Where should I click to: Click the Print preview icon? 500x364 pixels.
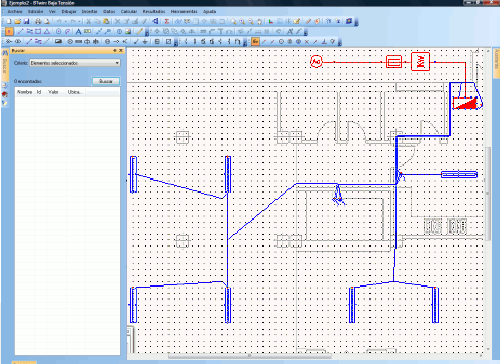(47, 21)
